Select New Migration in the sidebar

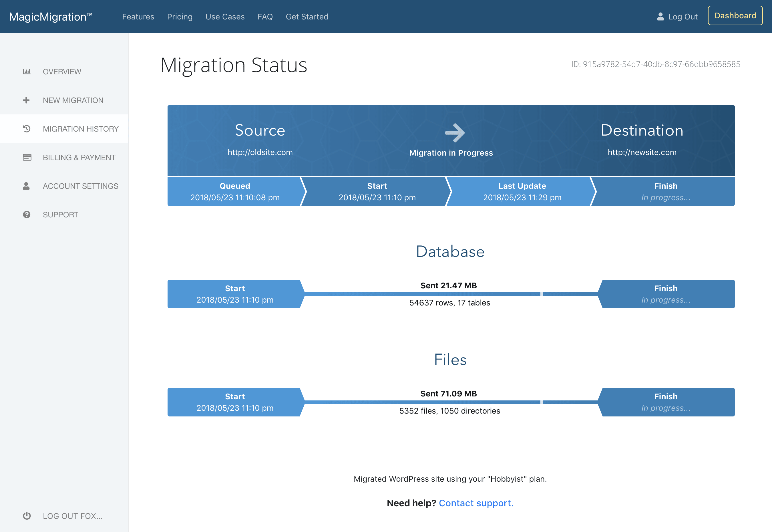pos(64,100)
